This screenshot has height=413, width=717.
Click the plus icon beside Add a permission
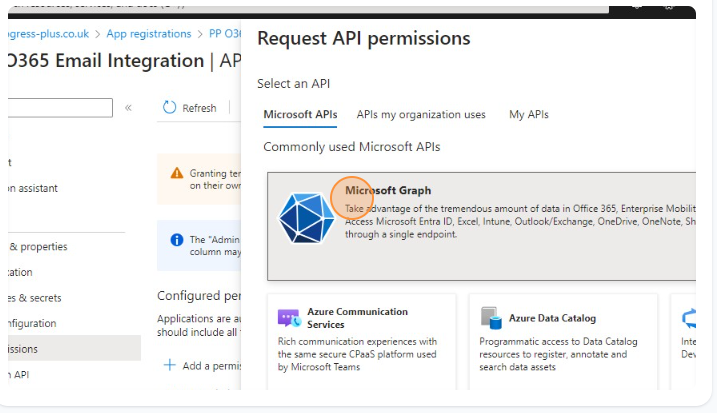click(x=170, y=366)
